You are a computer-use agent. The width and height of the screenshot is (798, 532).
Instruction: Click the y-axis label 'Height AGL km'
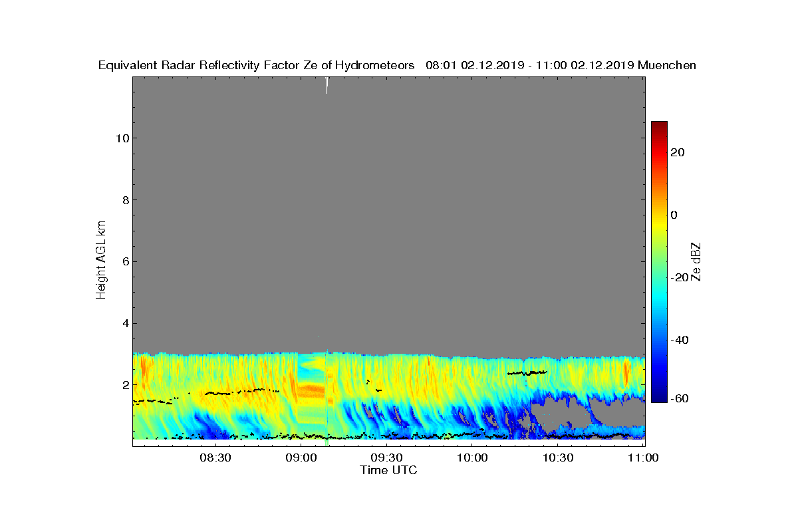[x=101, y=261]
